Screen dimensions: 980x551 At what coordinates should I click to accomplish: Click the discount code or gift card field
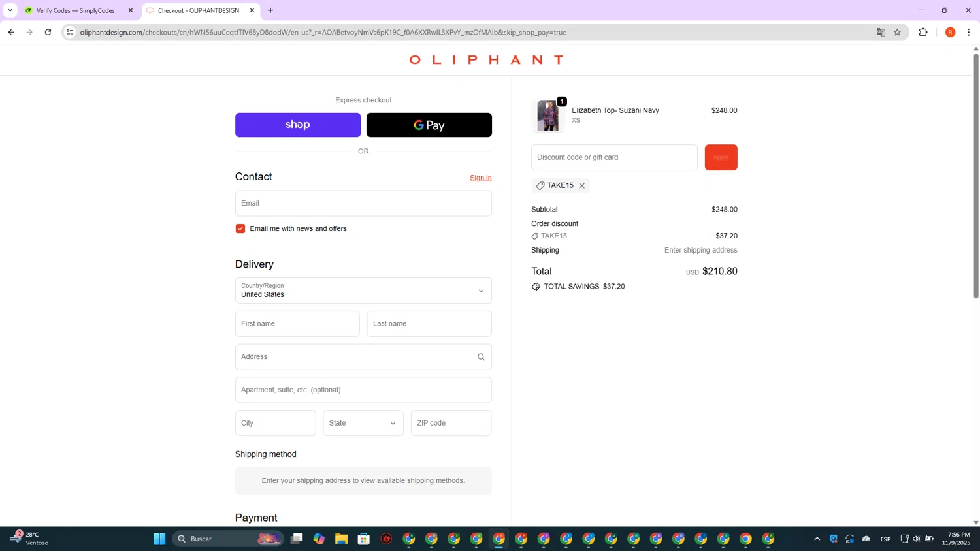(614, 157)
